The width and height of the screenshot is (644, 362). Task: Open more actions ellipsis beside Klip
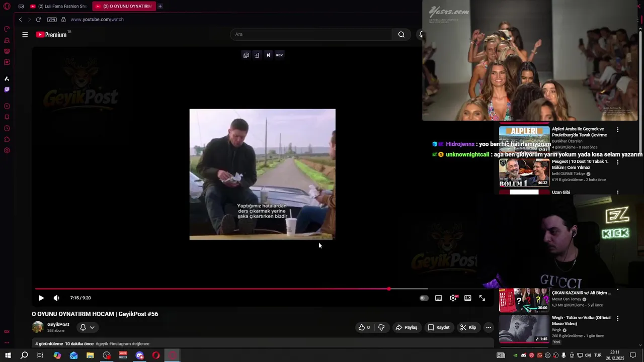488,327
